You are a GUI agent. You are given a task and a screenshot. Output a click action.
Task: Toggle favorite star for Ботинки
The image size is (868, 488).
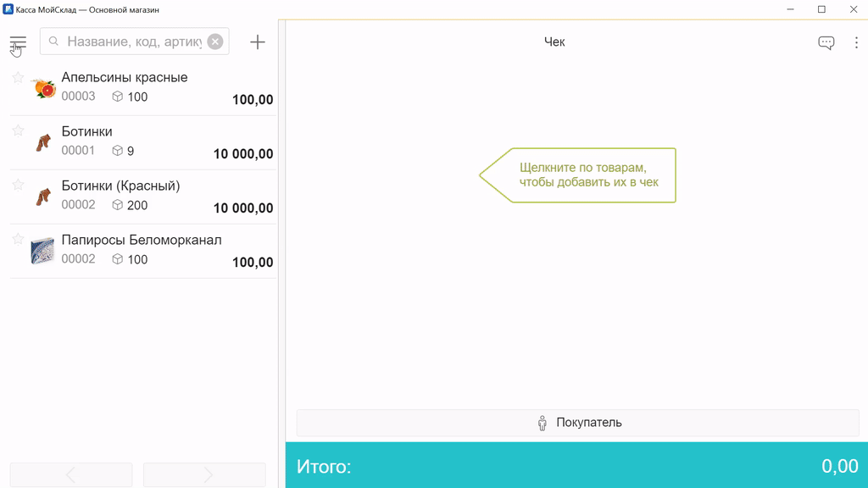click(18, 130)
